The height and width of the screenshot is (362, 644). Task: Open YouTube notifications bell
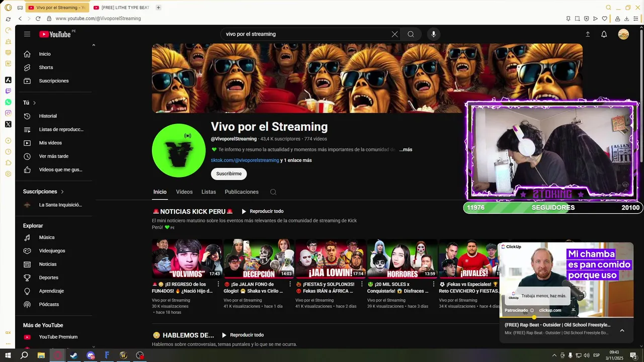click(x=604, y=34)
